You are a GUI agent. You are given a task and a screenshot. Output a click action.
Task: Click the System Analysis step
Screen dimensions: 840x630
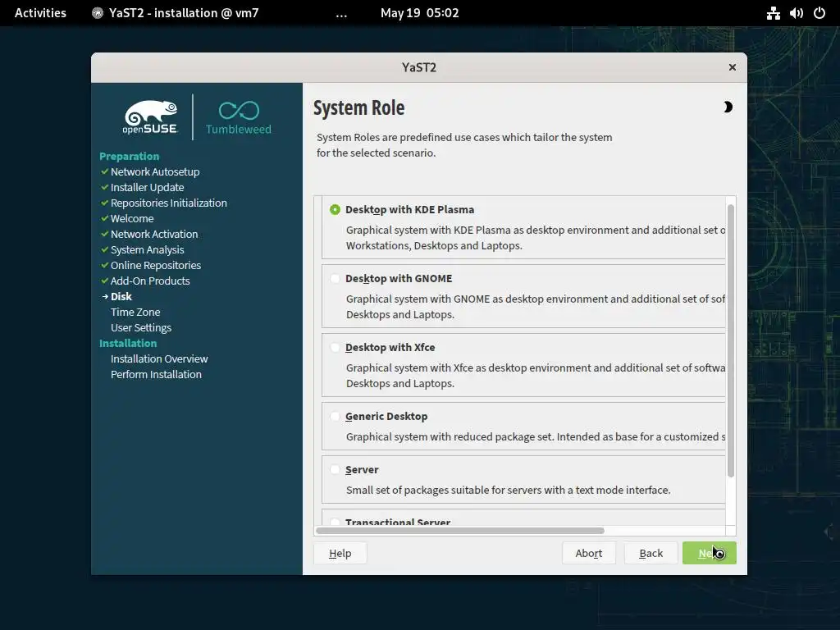click(148, 249)
